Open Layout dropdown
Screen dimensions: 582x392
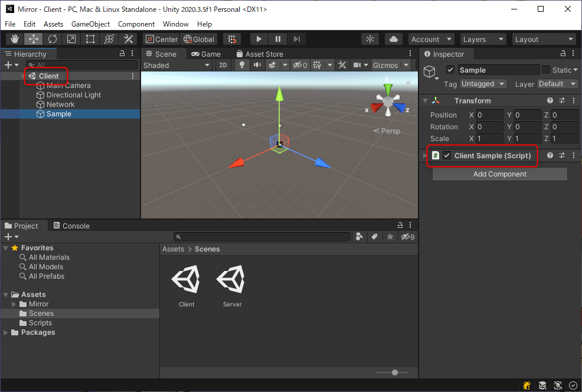point(544,39)
